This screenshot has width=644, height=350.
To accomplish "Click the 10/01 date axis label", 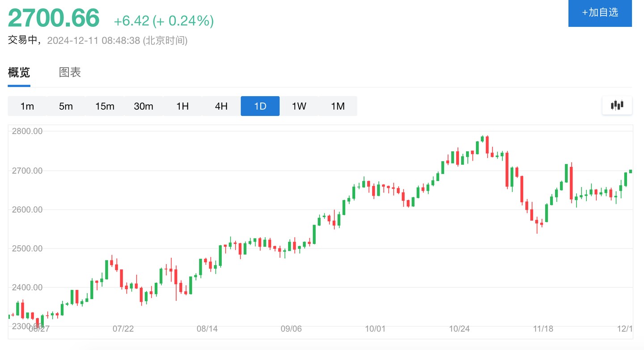I will [375, 329].
